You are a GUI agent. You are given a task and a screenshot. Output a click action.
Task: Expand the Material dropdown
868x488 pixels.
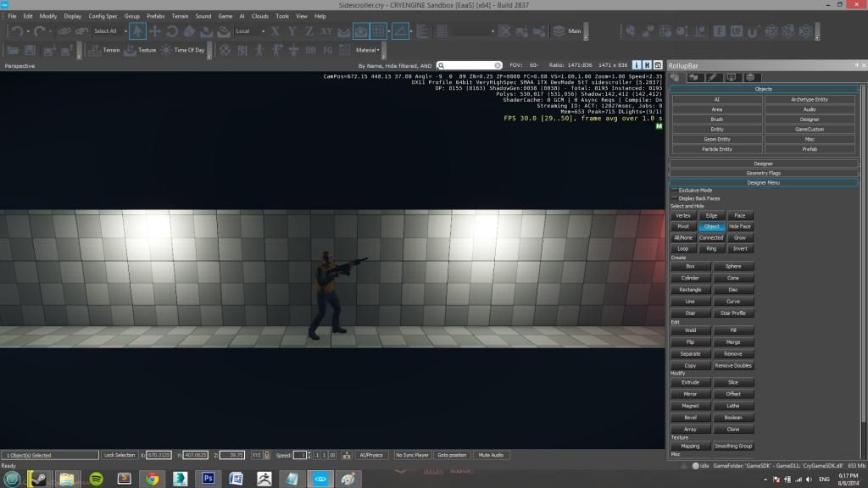(x=369, y=50)
